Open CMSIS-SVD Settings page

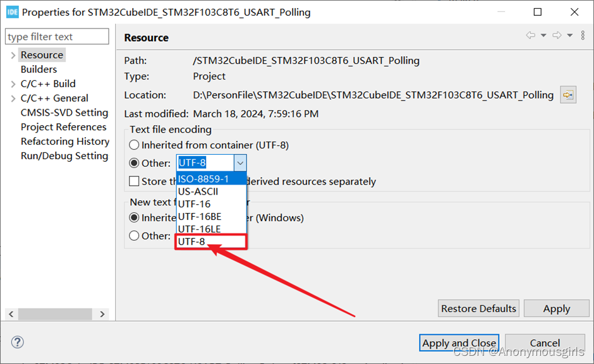tap(64, 112)
